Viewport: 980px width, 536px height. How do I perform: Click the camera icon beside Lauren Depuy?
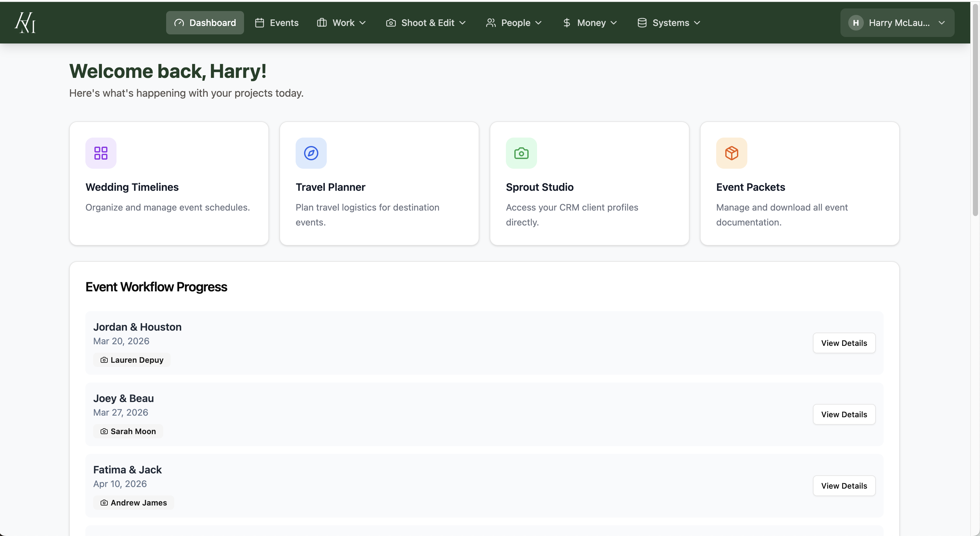pos(104,360)
